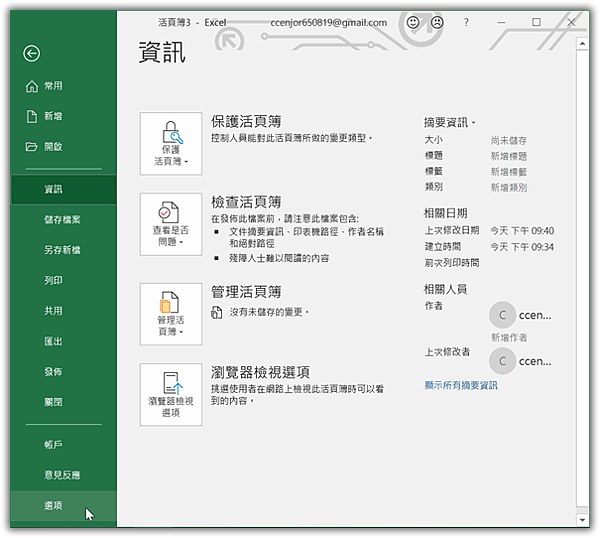Click the folder icon beside 開啟
600x538 pixels.
point(32,147)
